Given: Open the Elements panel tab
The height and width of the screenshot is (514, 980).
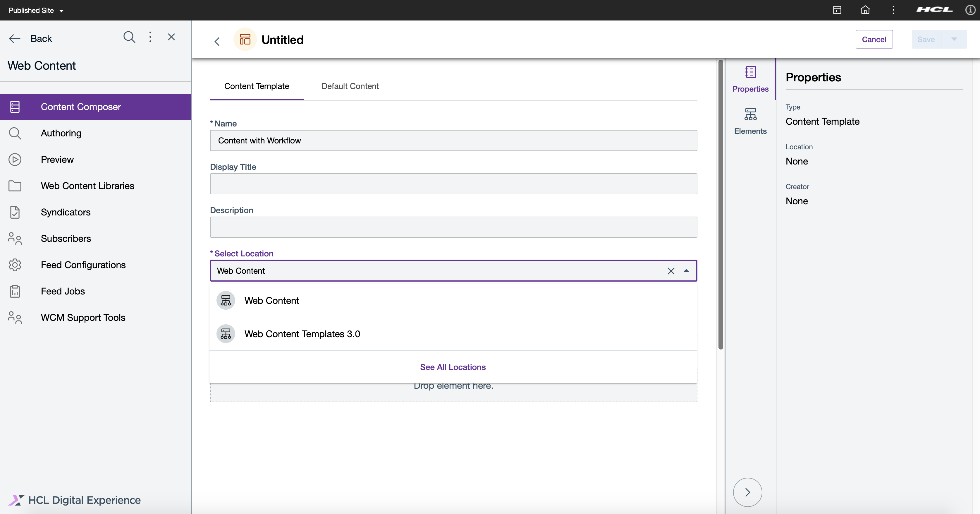Looking at the screenshot, I should (x=750, y=121).
